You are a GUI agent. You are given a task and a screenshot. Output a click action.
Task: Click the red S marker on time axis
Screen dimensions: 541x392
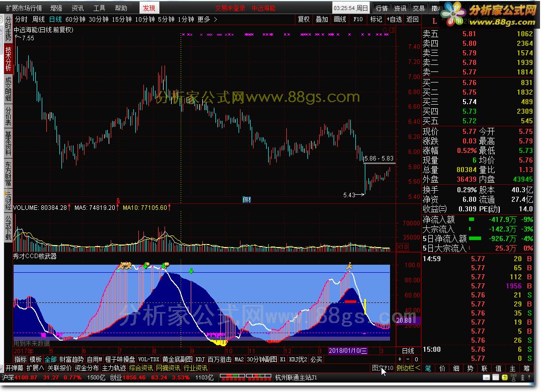point(118,200)
